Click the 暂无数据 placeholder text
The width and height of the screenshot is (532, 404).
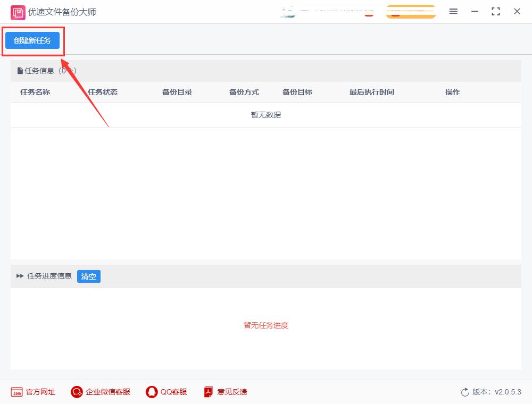pyautogui.click(x=265, y=114)
